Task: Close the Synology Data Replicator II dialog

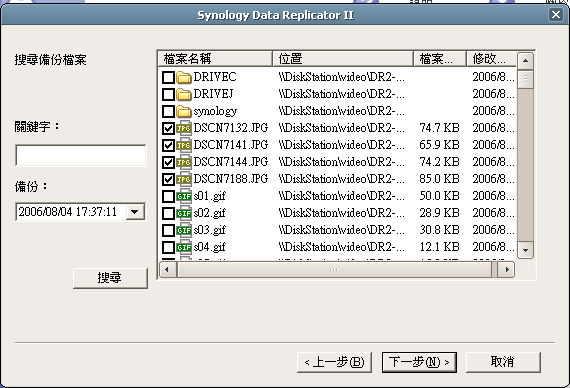Action: (556, 15)
